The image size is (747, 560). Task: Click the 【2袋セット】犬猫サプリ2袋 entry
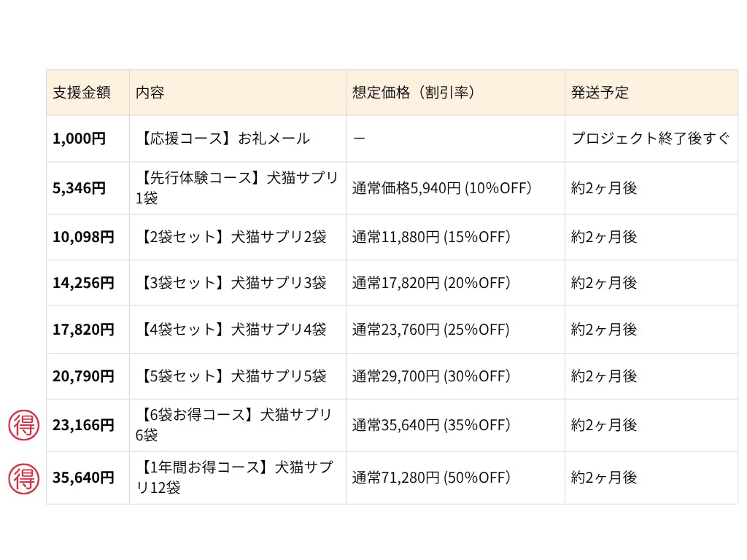[x=231, y=237]
